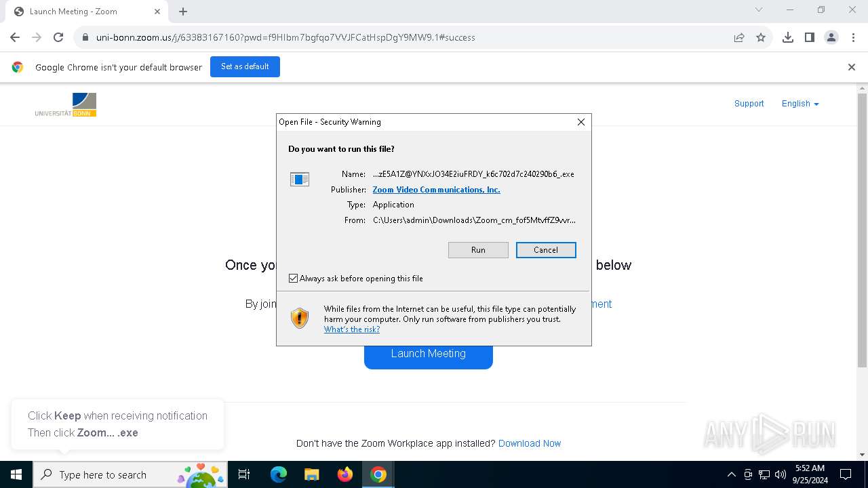Reload the Zoom launch page
This screenshot has width=868, height=488.
(x=58, y=37)
